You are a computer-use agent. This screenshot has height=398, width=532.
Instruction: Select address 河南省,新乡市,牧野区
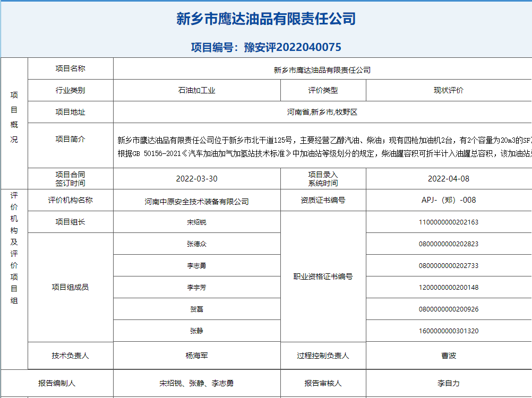(322, 112)
